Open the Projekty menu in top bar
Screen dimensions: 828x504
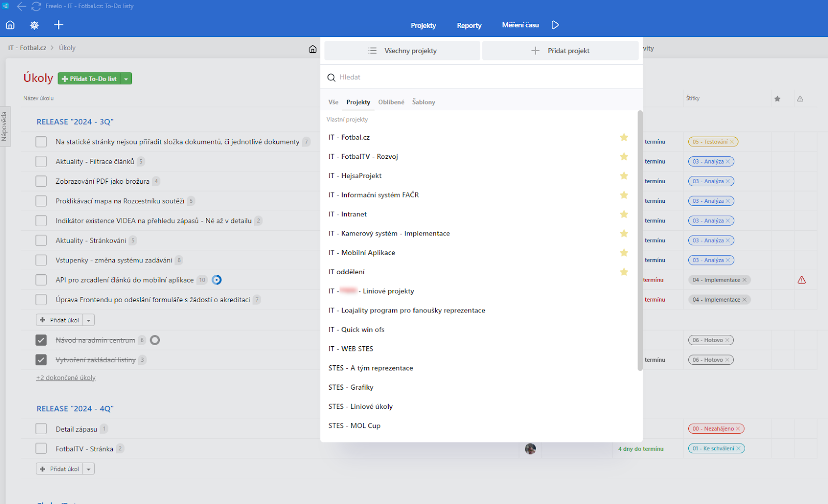pyautogui.click(x=423, y=25)
